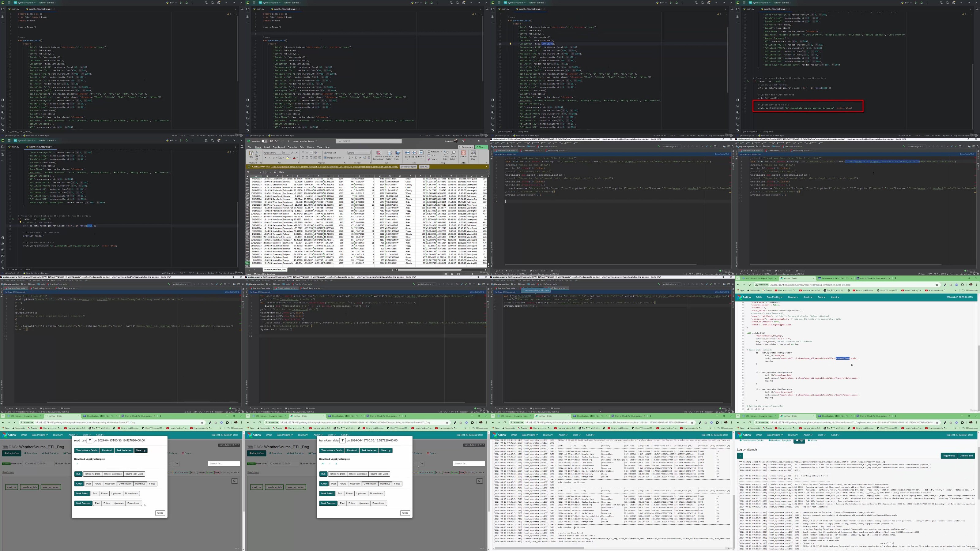The width and height of the screenshot is (980, 551).
Task: Click Analyze Data in Excel's ribbon
Action: tap(473, 155)
